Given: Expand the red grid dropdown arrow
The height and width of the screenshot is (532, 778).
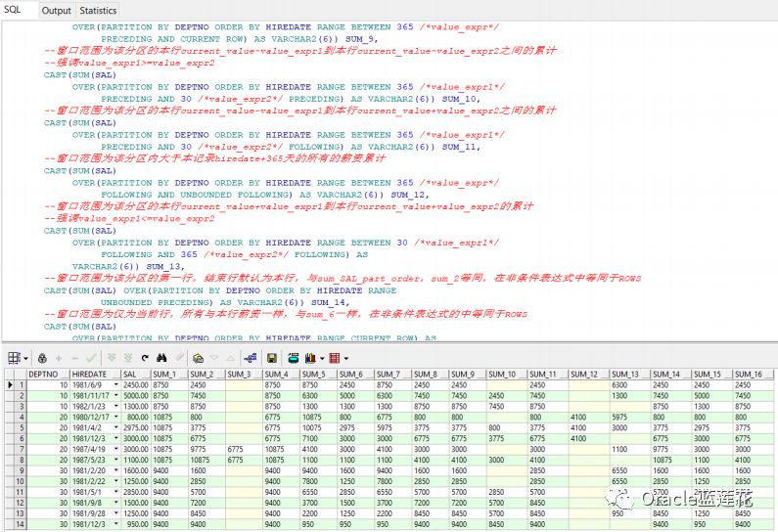Looking at the screenshot, I should pos(346,359).
